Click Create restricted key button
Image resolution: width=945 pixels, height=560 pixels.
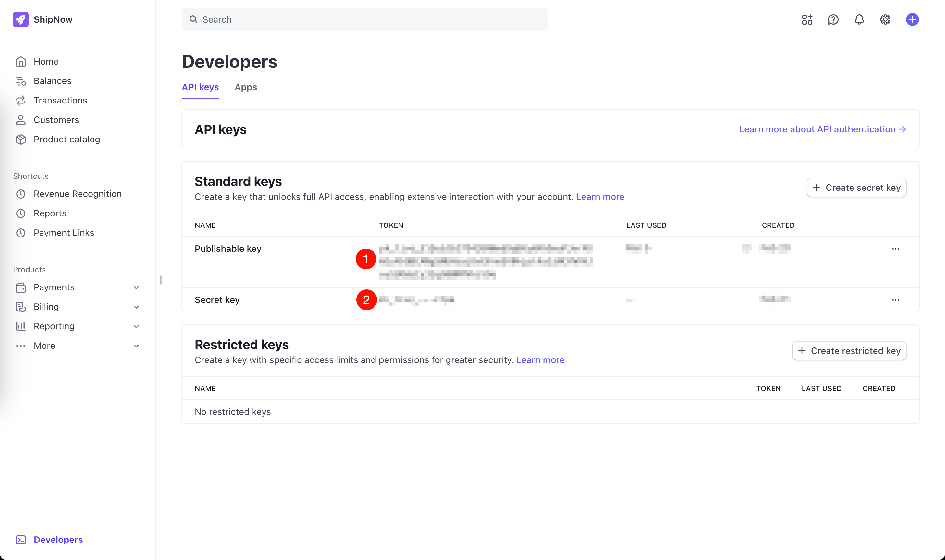click(849, 350)
